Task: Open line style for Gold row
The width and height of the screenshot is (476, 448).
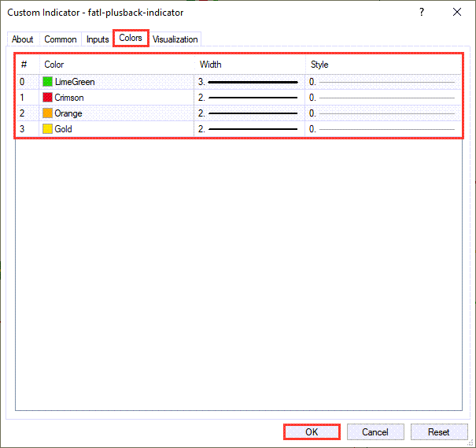Action: (x=383, y=129)
